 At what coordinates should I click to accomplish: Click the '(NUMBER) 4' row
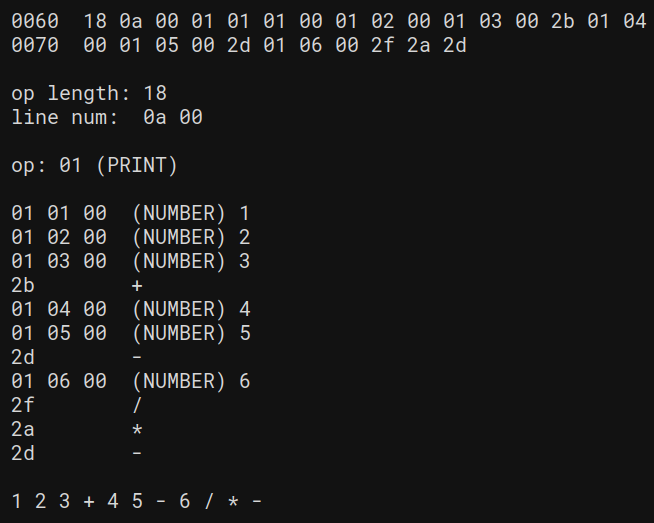pyautogui.click(x=131, y=309)
